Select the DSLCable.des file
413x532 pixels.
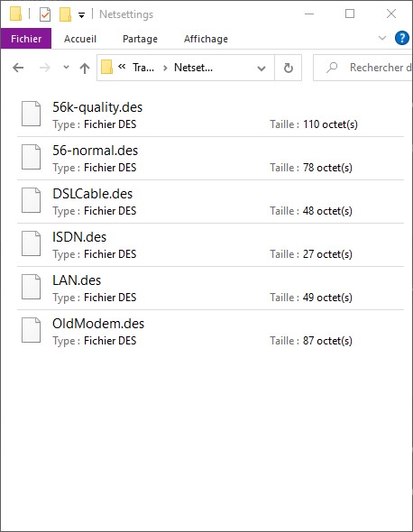pos(210,202)
